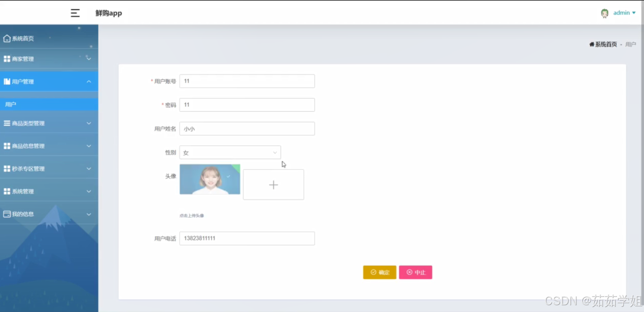644x312 pixels.
Task: Click the yellow 确定 confirm button
Action: (379, 273)
